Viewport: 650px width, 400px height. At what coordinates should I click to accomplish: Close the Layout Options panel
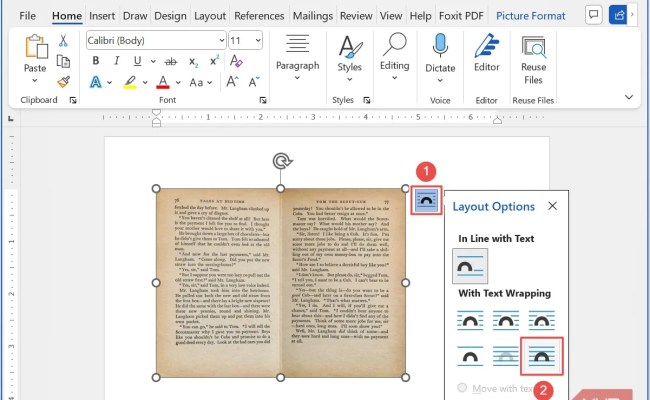click(552, 206)
